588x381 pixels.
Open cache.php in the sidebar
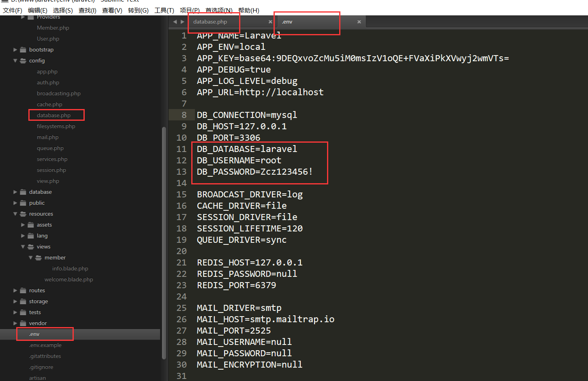tap(49, 105)
